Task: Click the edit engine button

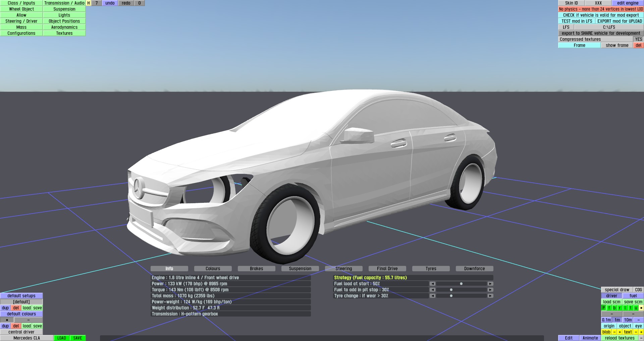Action: 628,3
